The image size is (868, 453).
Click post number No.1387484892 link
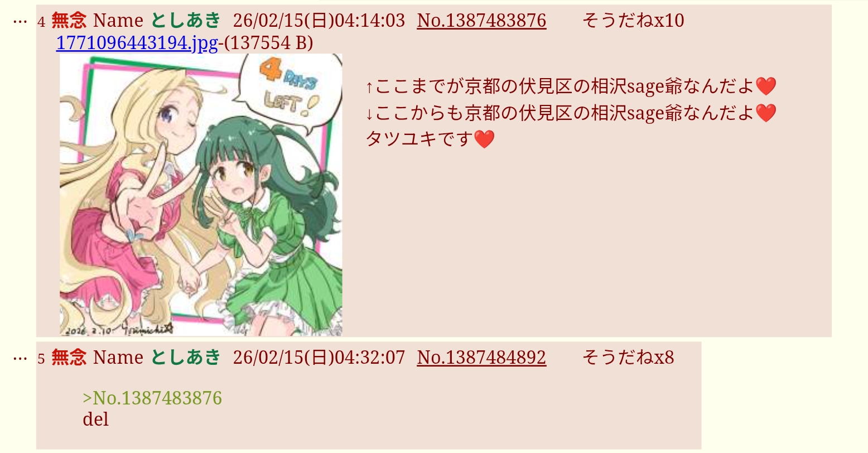[x=481, y=357]
